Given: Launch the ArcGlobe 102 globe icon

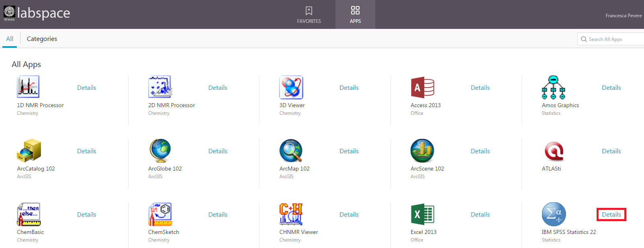Looking at the screenshot, I should (x=160, y=150).
